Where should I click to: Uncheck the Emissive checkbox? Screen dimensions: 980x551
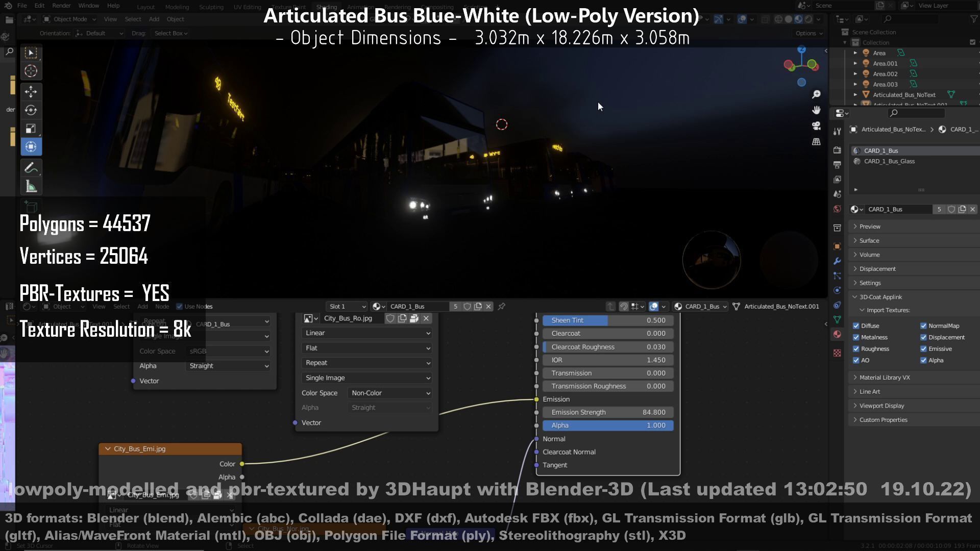[923, 349]
